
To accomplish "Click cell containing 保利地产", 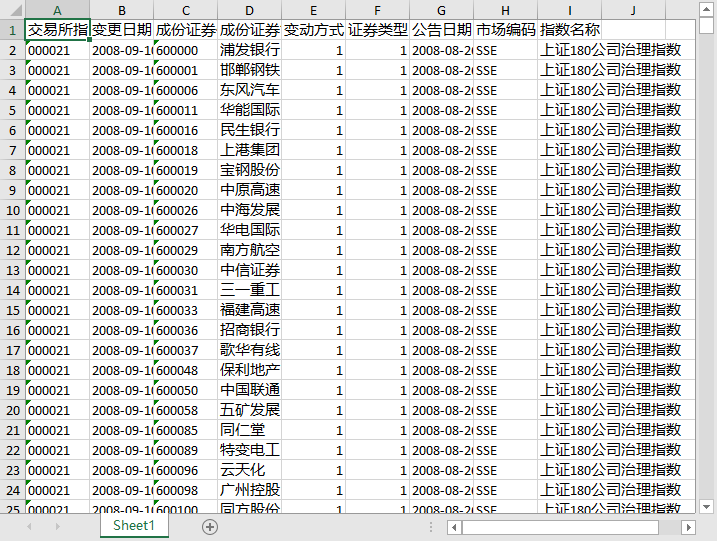I will [250, 370].
